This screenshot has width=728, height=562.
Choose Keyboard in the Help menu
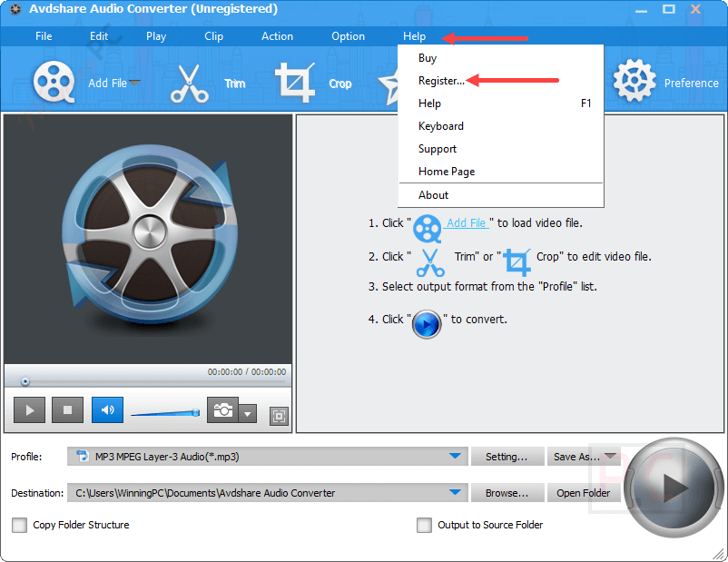[501, 126]
